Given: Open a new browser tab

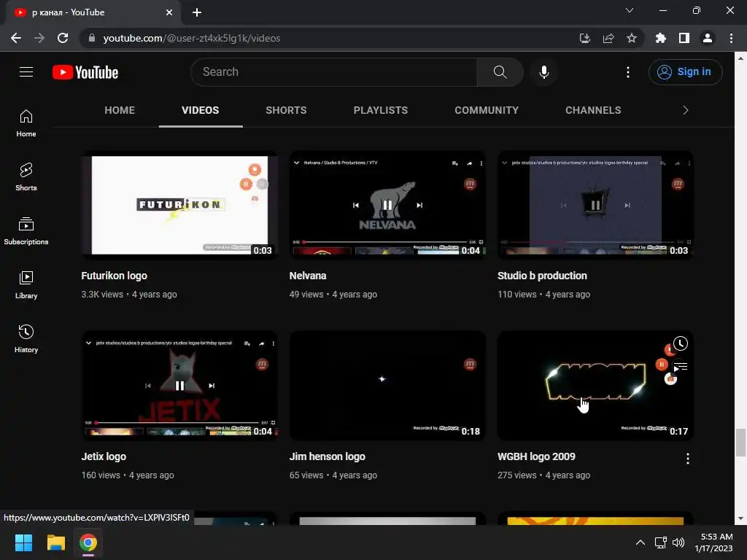Looking at the screenshot, I should pyautogui.click(x=197, y=12).
